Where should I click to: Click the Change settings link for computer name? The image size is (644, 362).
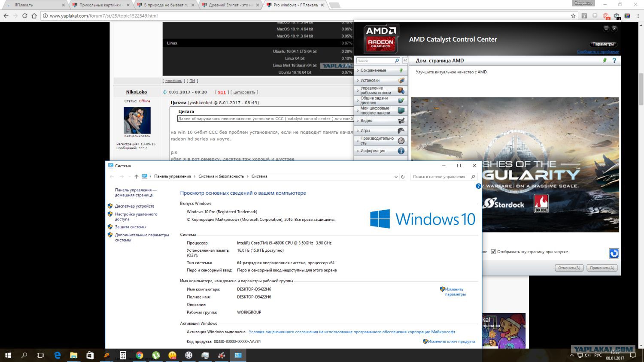455,292
